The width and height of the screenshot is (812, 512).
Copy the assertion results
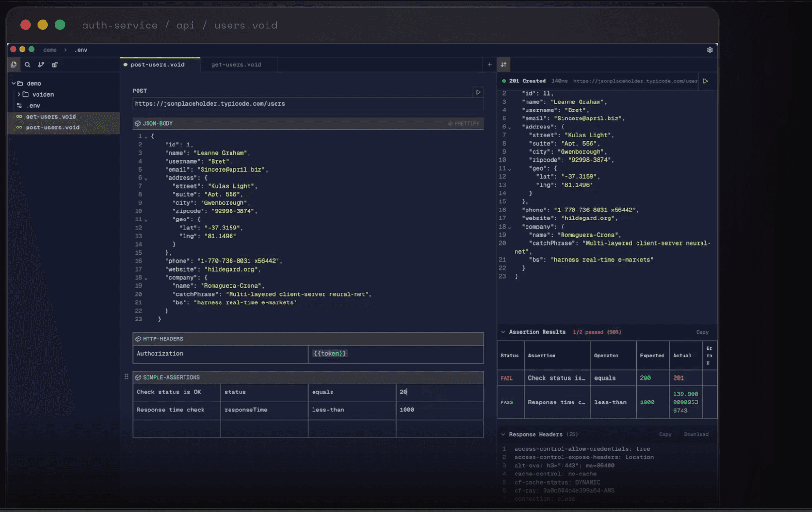[x=702, y=332]
